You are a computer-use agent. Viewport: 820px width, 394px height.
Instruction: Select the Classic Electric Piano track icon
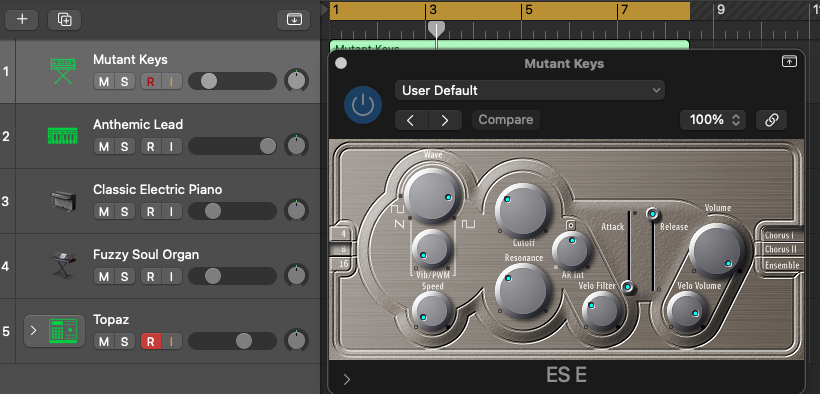click(x=63, y=201)
